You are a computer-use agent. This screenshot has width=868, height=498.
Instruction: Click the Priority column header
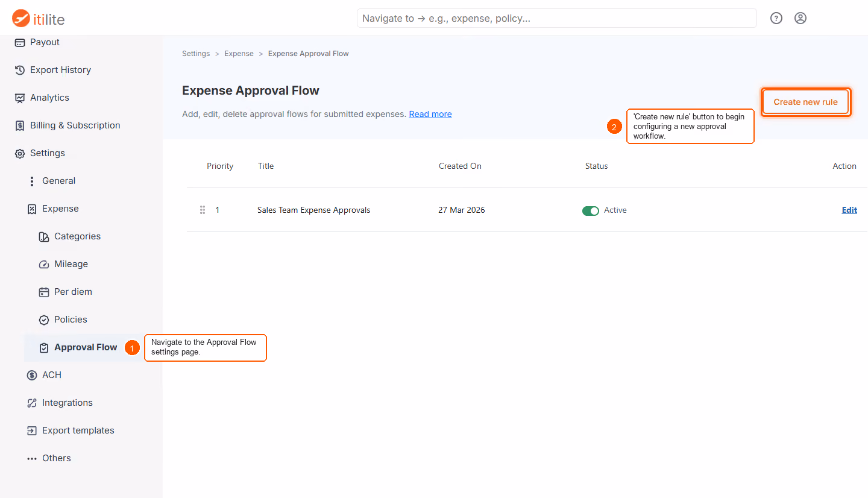pos(220,166)
